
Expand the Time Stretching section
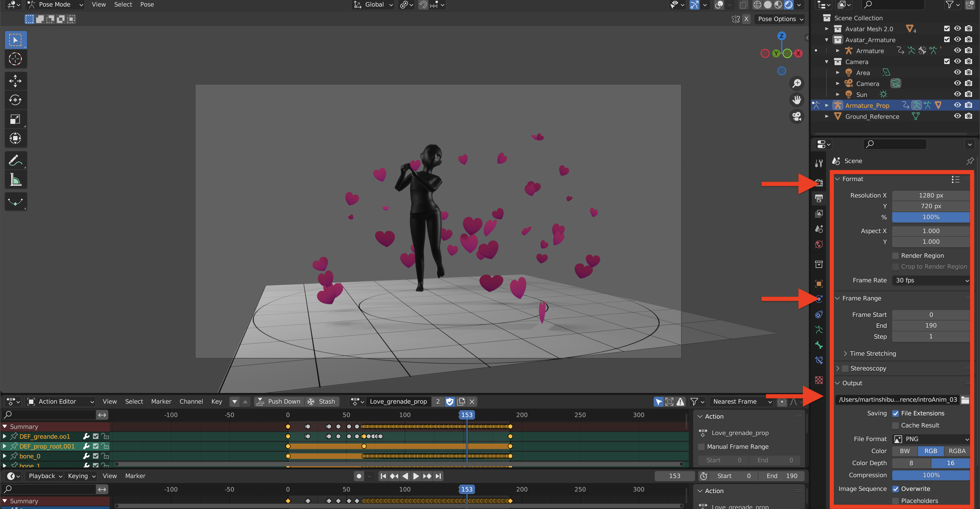point(872,353)
